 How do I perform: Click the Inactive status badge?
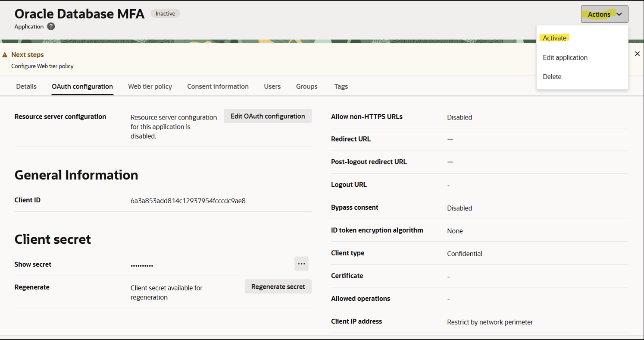click(166, 13)
